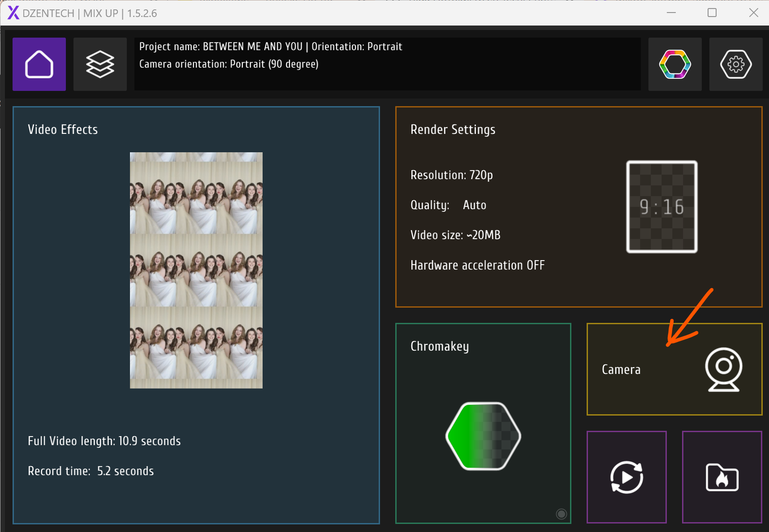
Task: Click Hardware acceleration OFF text
Action: (478, 265)
